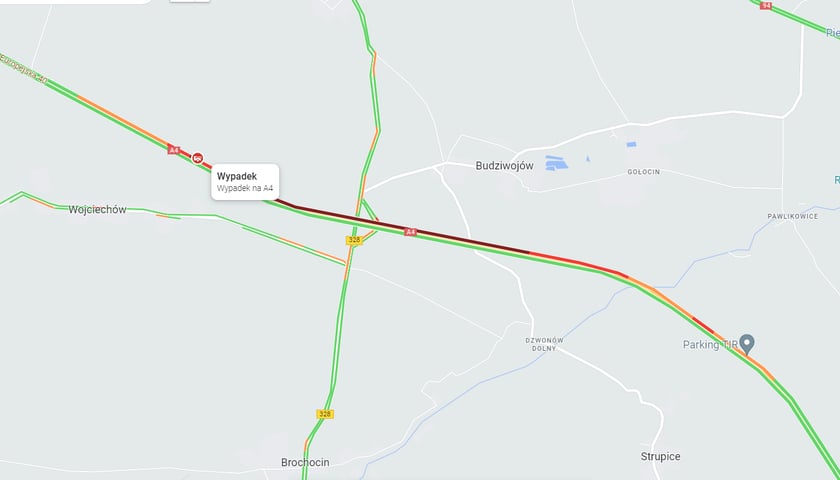Click the Europejska 40 road label
The width and height of the screenshot is (840, 480).
coord(23,70)
